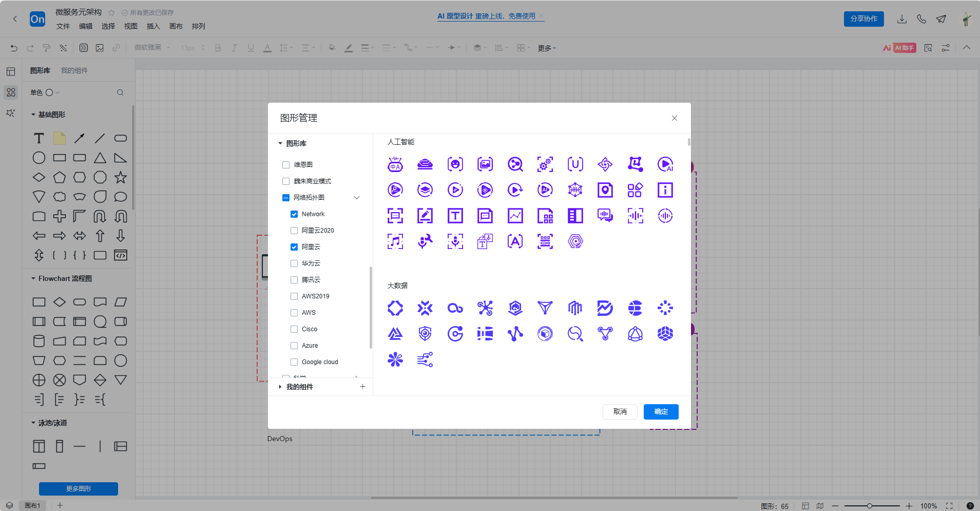The width and height of the screenshot is (980, 511).
Task: Click the line chart icon in AI section
Action: tap(515, 216)
